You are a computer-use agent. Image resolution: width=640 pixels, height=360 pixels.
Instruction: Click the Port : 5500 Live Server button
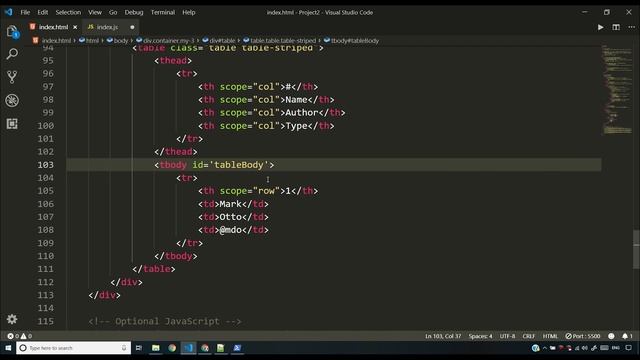click(582, 336)
